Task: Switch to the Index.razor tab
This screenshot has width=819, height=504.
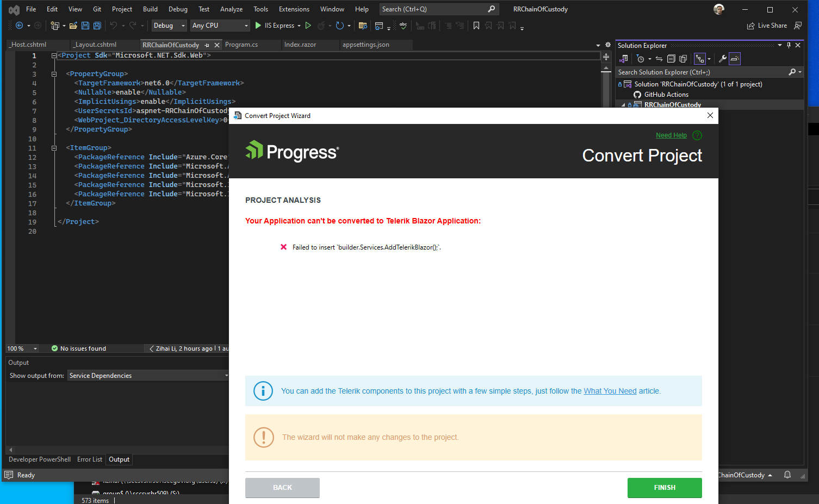Action: coord(300,45)
